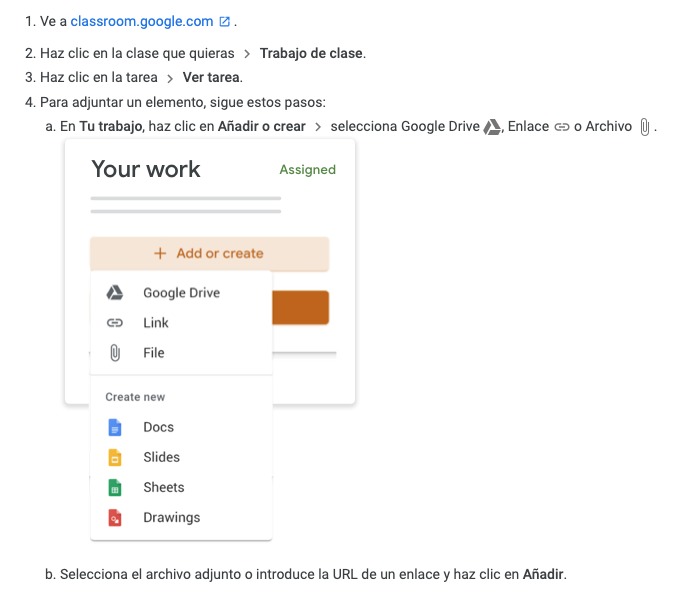Click the solid orange button behind the menu

(x=300, y=308)
